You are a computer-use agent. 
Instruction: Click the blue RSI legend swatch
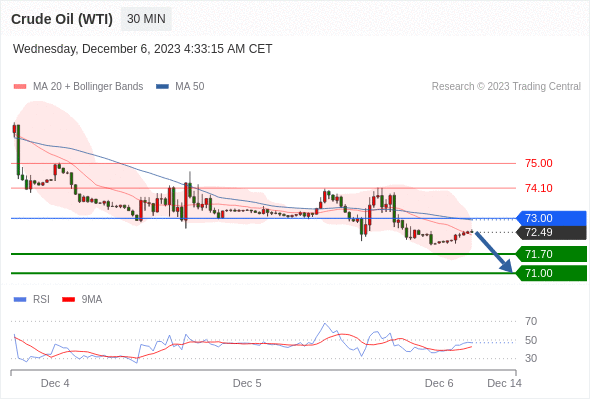coord(20,300)
